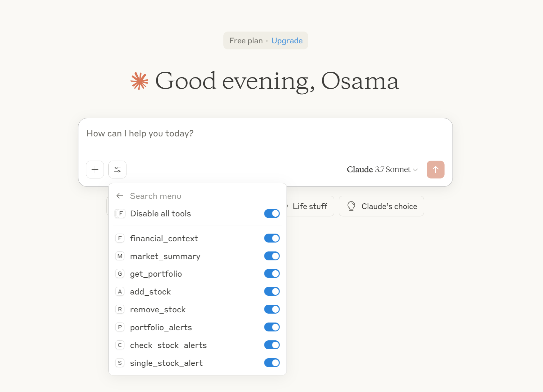Click the Free plan label
The image size is (543, 392).
pyautogui.click(x=246, y=41)
